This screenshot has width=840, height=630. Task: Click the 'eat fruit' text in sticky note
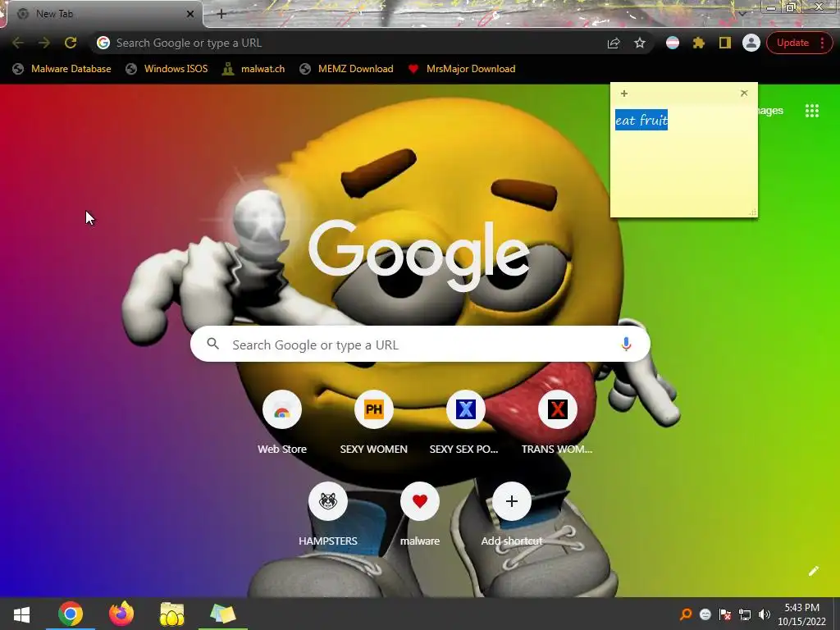point(641,120)
